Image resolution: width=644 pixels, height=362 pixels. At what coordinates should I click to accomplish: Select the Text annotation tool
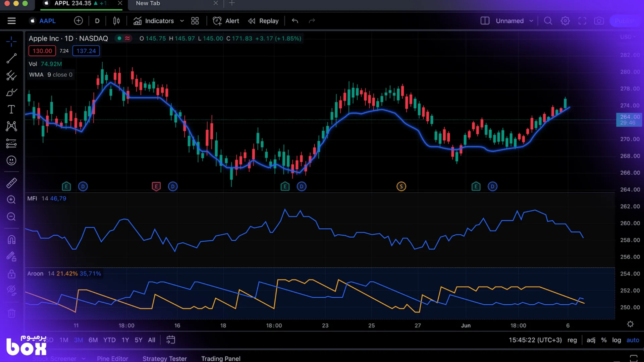tap(11, 109)
